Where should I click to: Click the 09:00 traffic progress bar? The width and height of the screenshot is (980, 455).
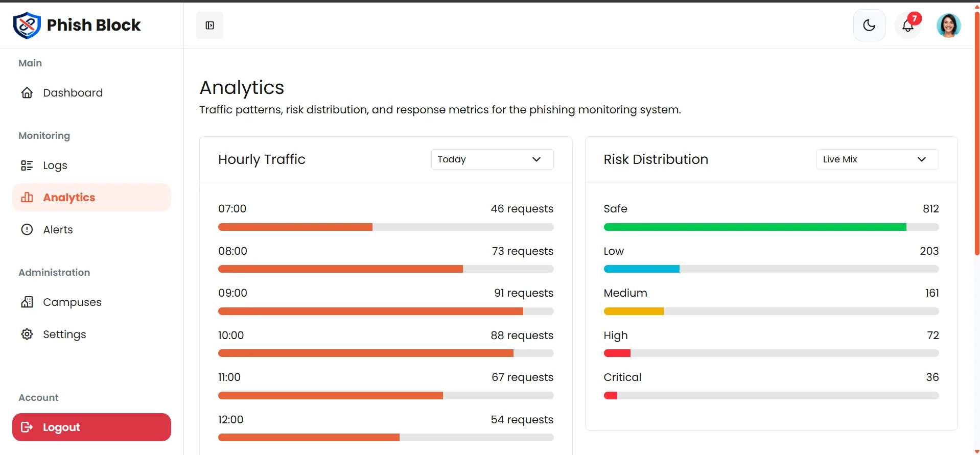coord(386,311)
